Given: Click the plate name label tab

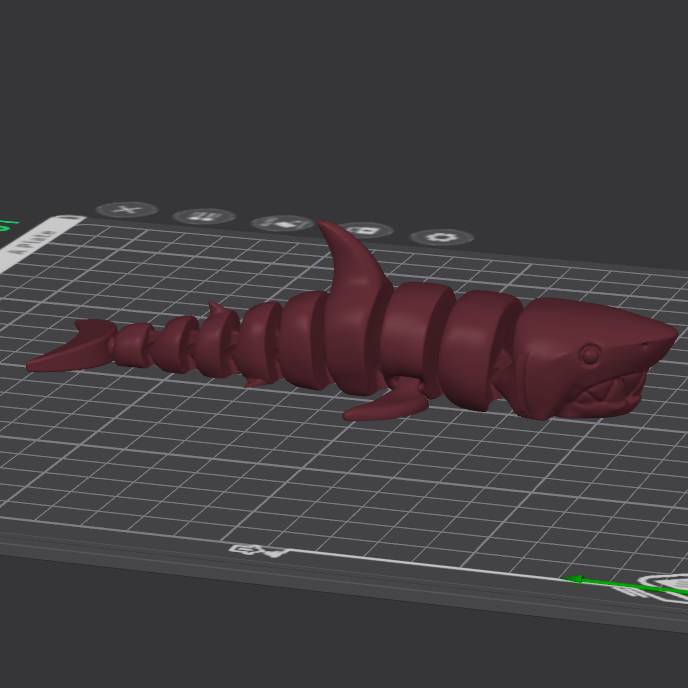Looking at the screenshot, I should point(39,243).
